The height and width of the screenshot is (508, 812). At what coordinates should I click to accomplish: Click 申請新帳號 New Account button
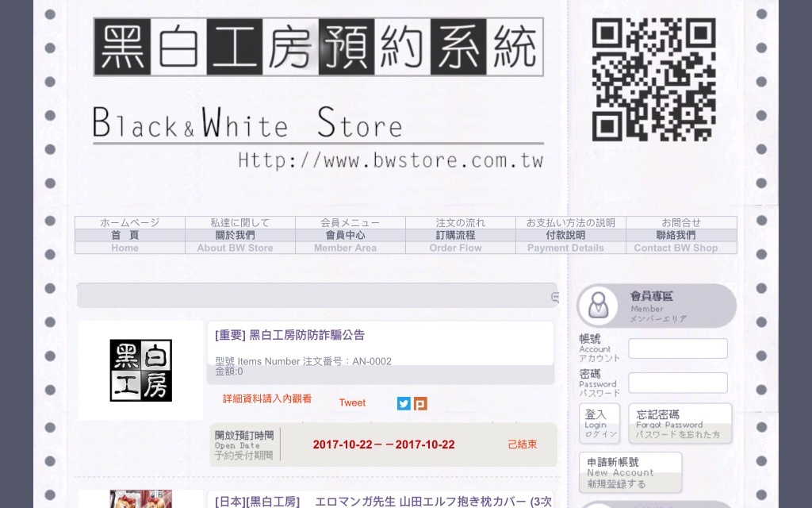click(x=630, y=472)
